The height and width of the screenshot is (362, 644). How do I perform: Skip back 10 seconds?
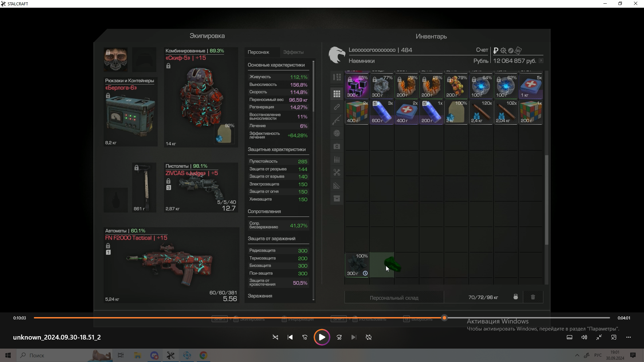pos(305,337)
